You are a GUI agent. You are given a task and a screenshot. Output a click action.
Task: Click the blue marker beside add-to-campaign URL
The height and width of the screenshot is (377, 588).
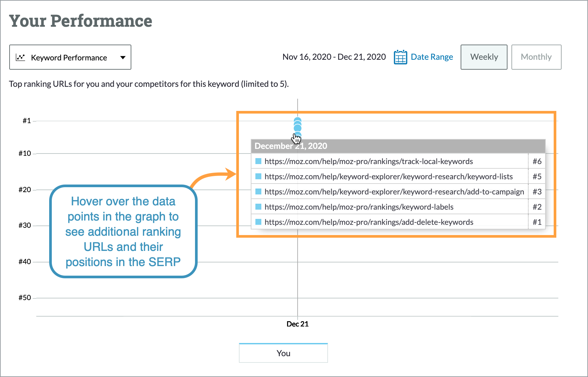(x=259, y=191)
